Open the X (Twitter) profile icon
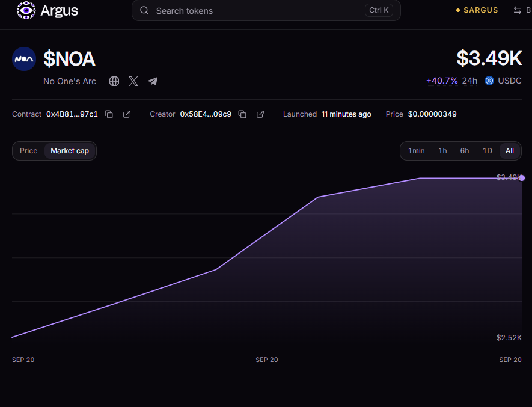Viewport: 532px width, 407px height. click(x=133, y=81)
